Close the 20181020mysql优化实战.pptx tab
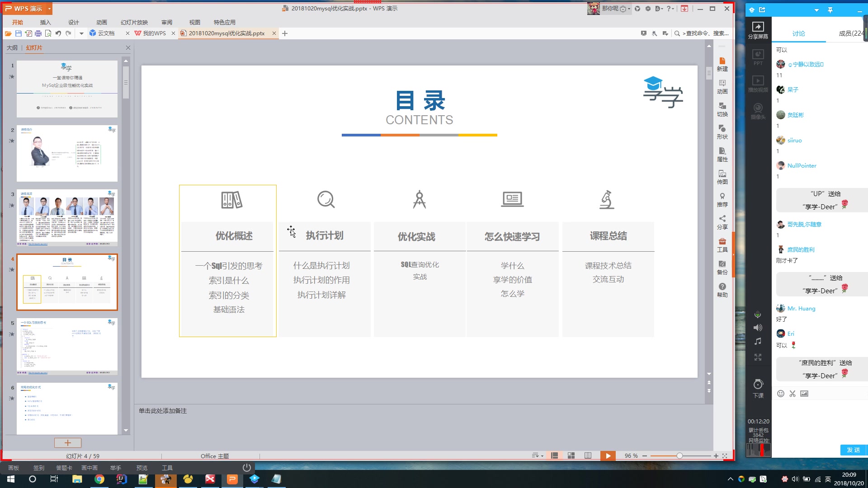 pyautogui.click(x=274, y=33)
